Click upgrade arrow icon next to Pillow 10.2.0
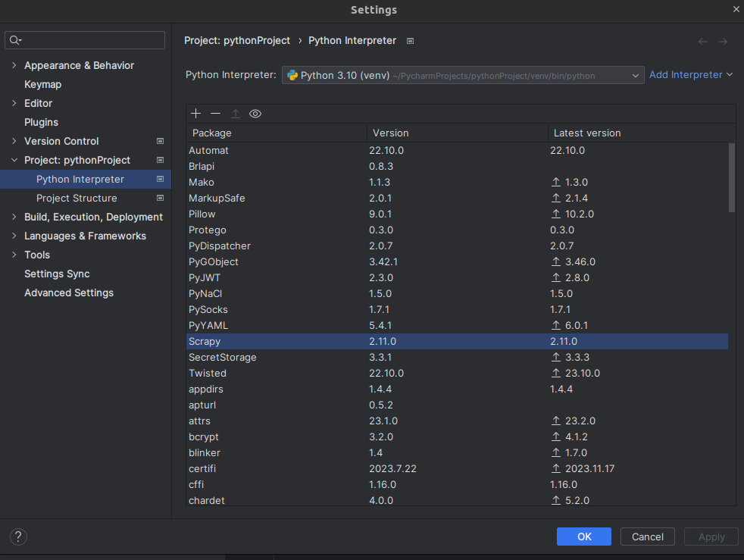 point(556,214)
